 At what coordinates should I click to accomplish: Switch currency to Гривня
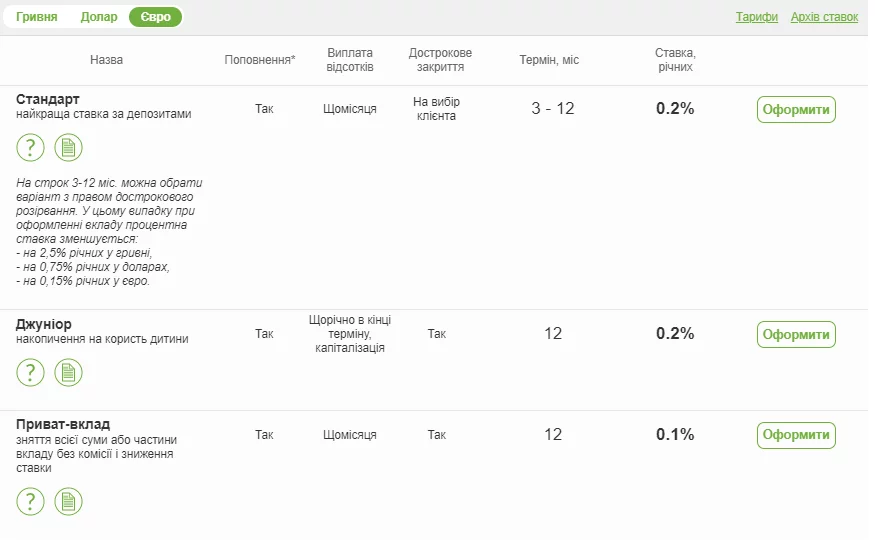36,17
